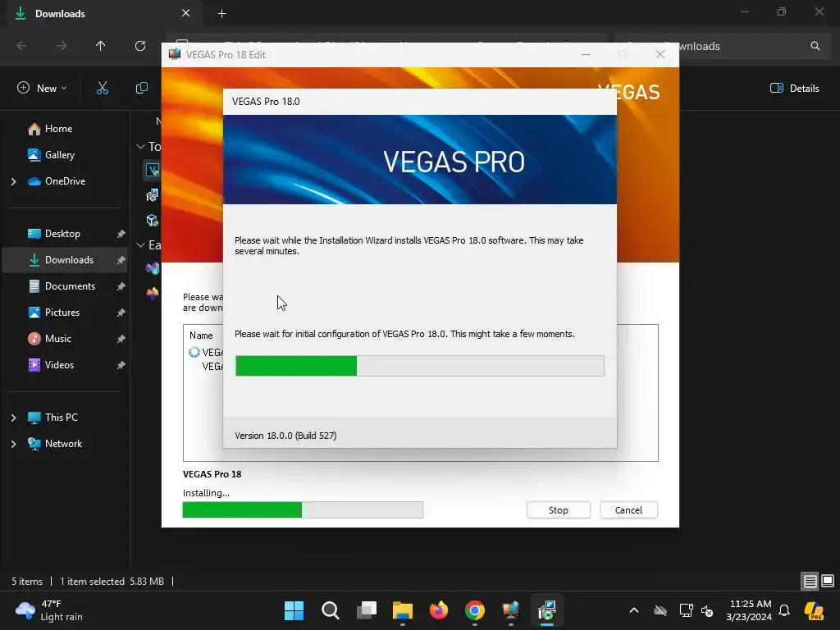840x630 pixels.
Task: Switch to large thumbnails view layout
Action: pos(828,581)
